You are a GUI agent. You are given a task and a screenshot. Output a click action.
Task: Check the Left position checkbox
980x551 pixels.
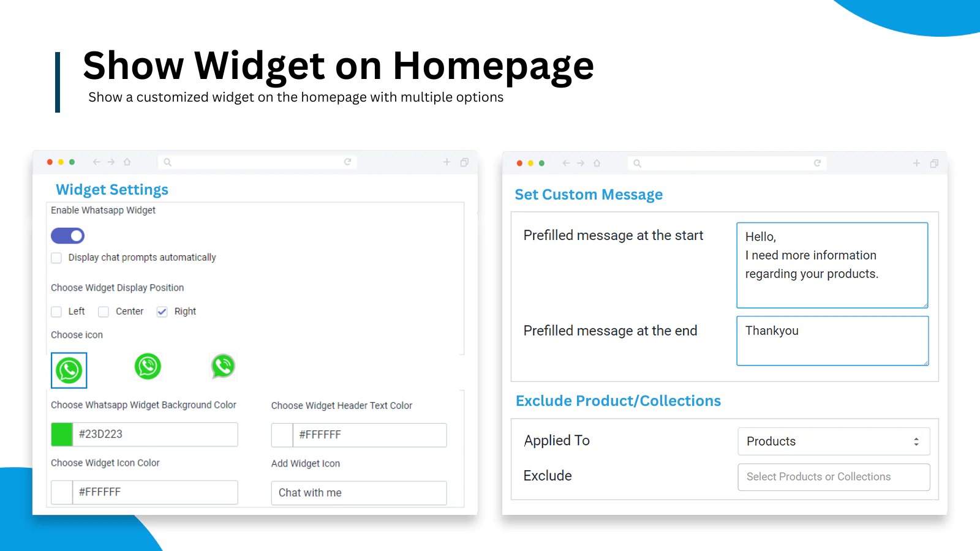56,312
